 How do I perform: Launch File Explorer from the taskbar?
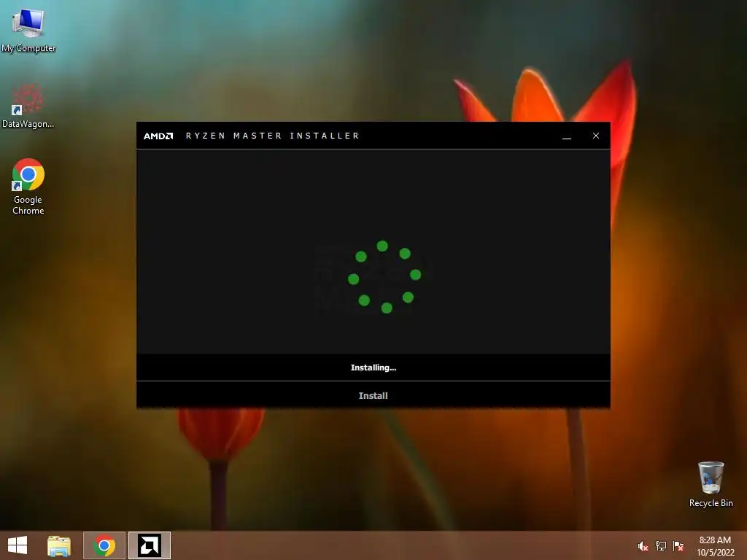click(59, 545)
